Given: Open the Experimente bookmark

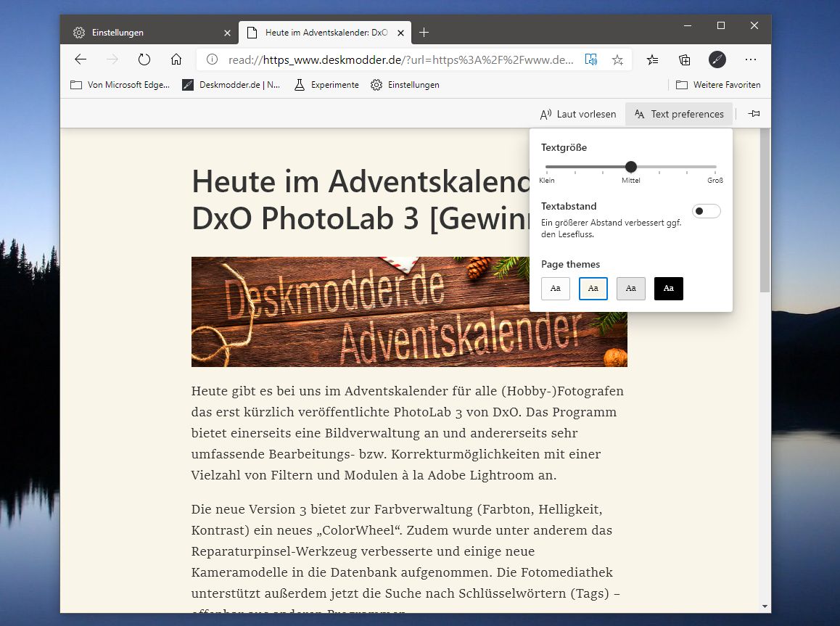Looking at the screenshot, I should [326, 85].
